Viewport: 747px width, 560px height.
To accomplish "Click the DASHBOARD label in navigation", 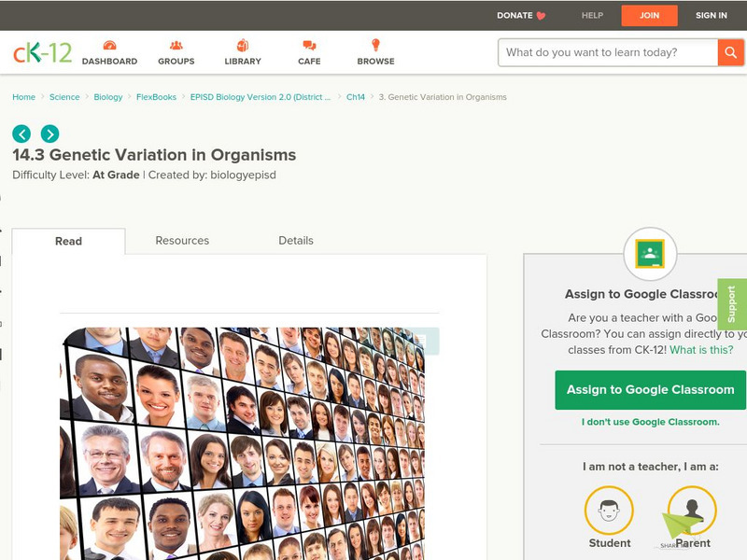I will (109, 62).
